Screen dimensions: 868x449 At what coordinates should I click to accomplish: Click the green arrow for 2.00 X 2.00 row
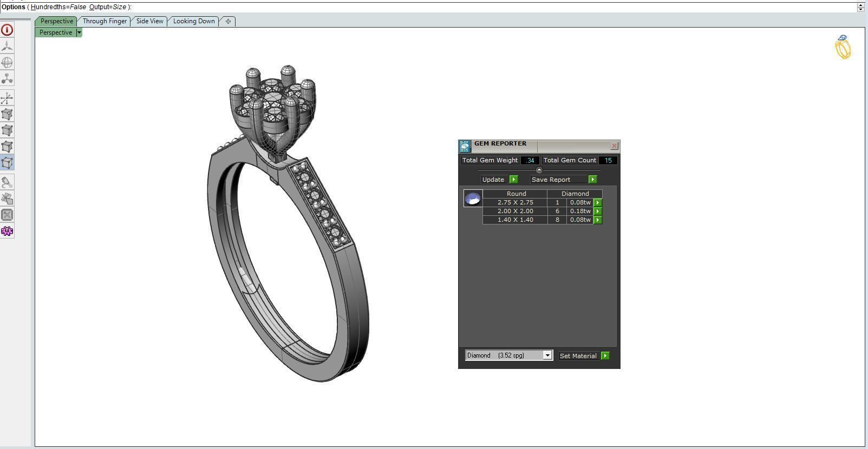click(x=598, y=212)
